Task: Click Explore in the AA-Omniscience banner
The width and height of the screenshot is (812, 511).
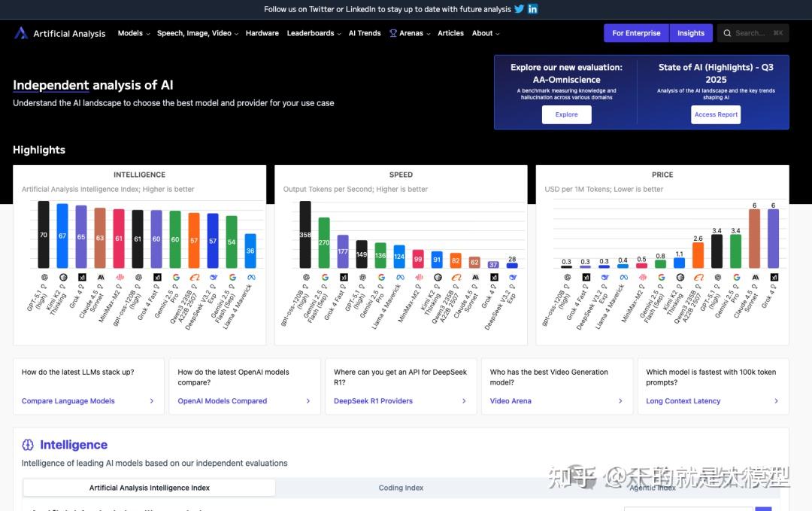Action: (x=567, y=114)
